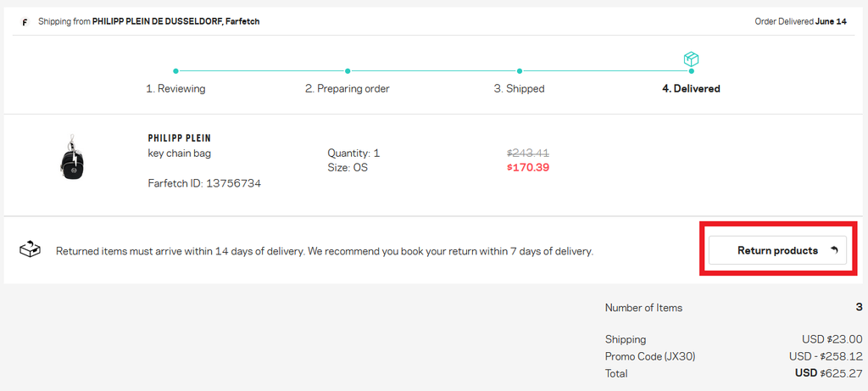Viewport: 868px width, 391px height.
Task: Click the Promo Code (JX30) line
Action: tap(733, 357)
